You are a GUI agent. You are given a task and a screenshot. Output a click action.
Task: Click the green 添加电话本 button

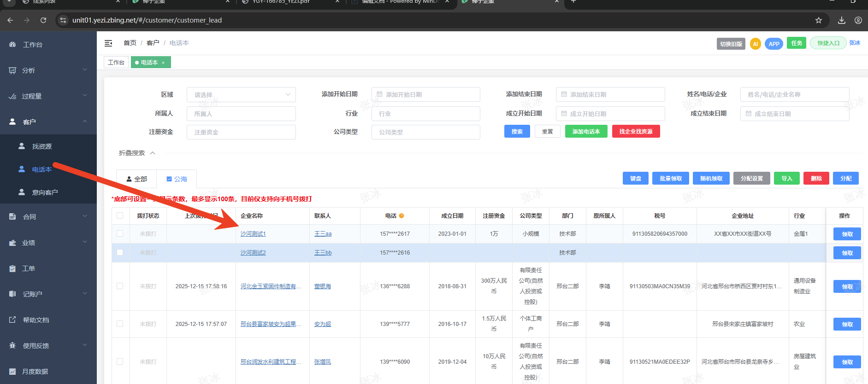click(x=586, y=131)
